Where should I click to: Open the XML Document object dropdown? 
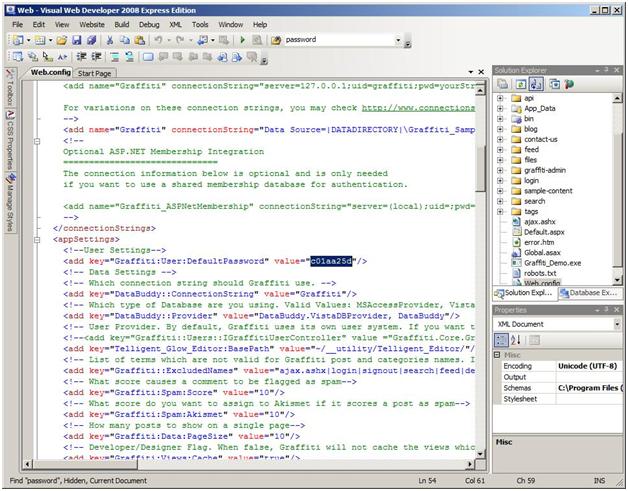pos(617,324)
